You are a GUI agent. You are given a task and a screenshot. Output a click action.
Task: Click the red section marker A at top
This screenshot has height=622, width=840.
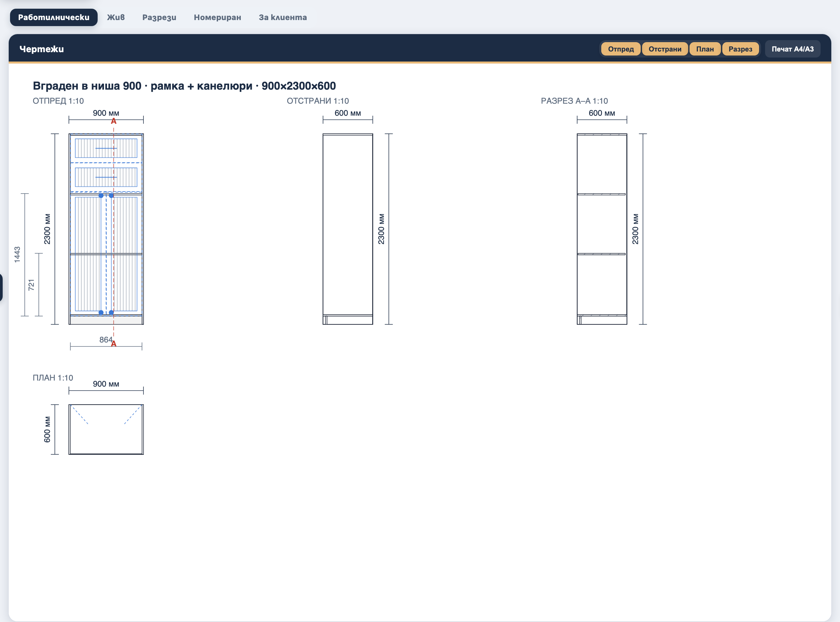click(x=114, y=121)
